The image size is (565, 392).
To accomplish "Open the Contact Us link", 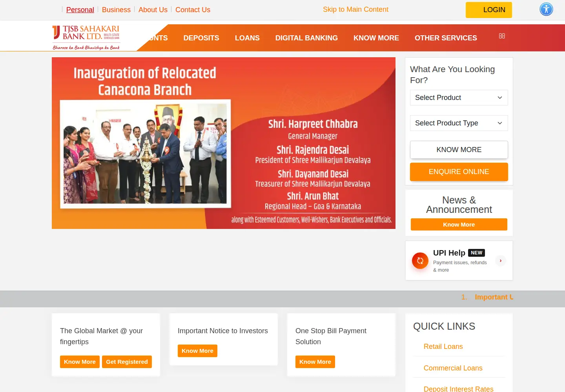I will (193, 10).
